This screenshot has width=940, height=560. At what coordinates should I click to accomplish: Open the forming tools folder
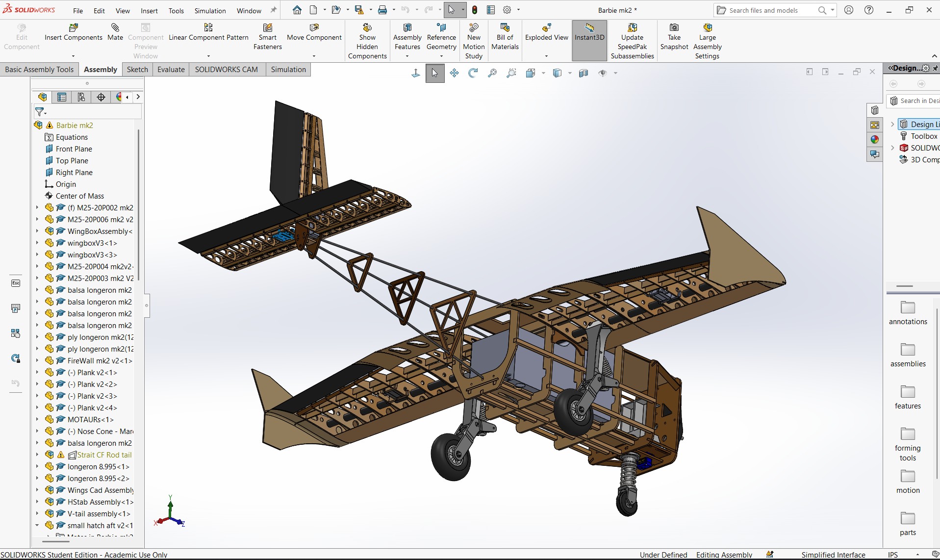(x=908, y=444)
